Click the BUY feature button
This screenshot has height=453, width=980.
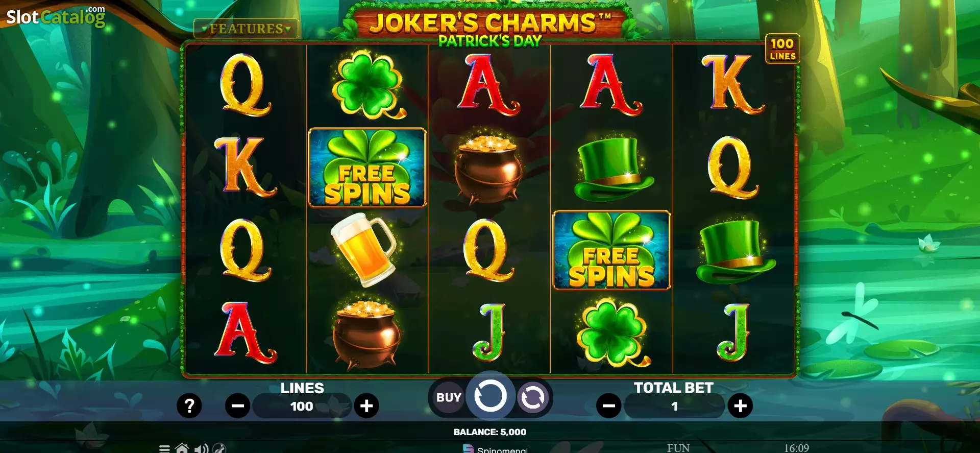(x=448, y=397)
